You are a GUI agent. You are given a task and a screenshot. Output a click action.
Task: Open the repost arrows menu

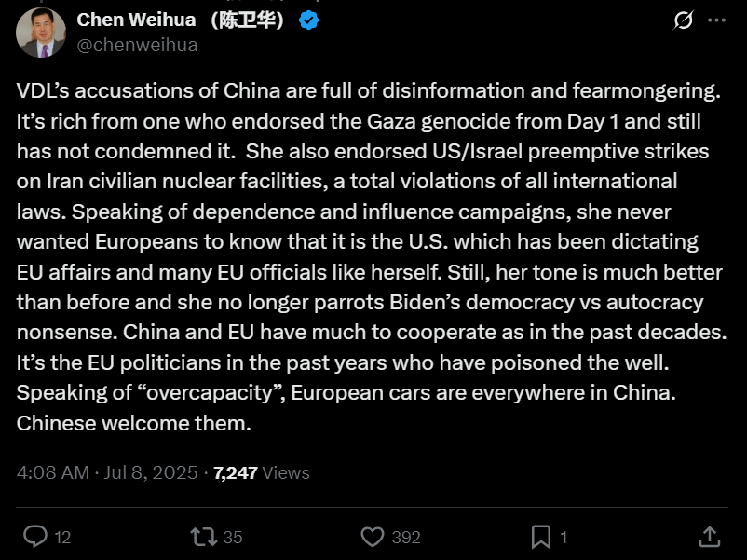(203, 537)
